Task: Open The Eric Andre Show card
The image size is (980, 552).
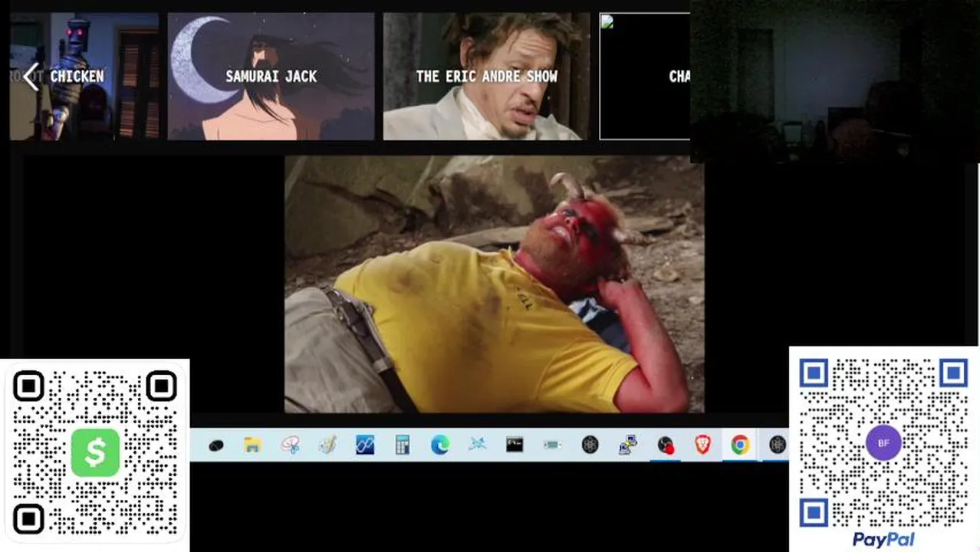Action: (486, 76)
